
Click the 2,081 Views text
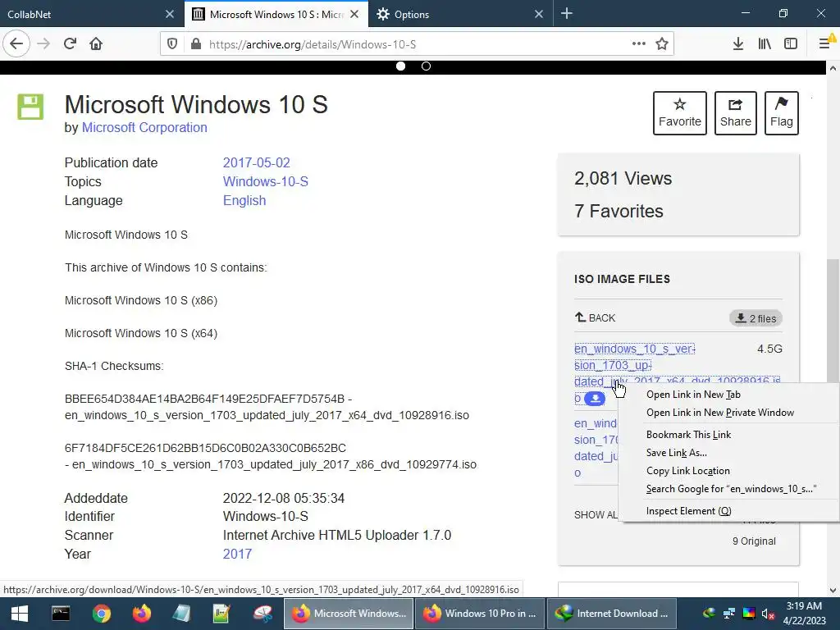point(623,178)
